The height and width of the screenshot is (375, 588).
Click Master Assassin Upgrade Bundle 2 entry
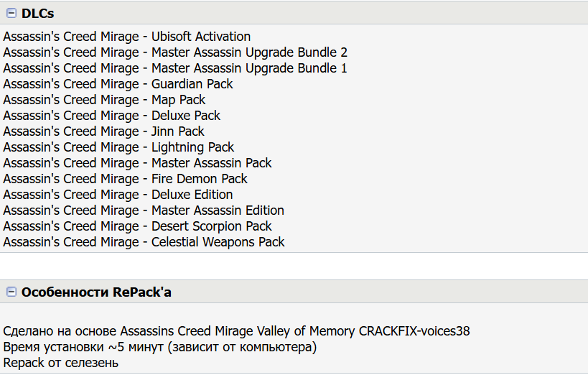point(175,52)
